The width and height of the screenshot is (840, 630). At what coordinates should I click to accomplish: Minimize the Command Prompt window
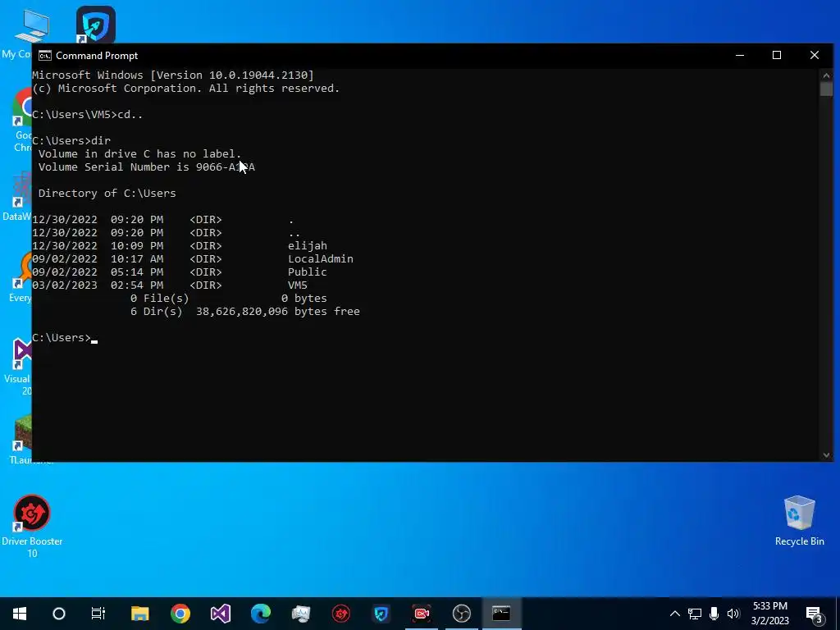(x=740, y=56)
